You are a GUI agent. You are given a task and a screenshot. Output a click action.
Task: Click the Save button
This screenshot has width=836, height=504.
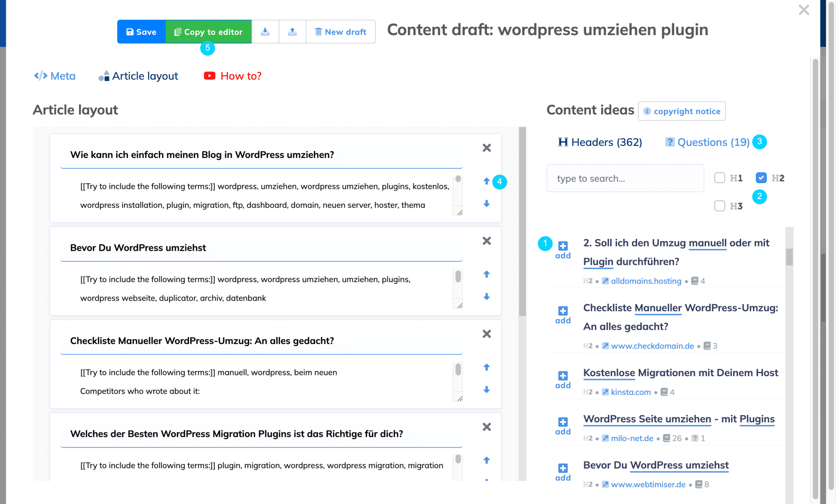(x=141, y=32)
